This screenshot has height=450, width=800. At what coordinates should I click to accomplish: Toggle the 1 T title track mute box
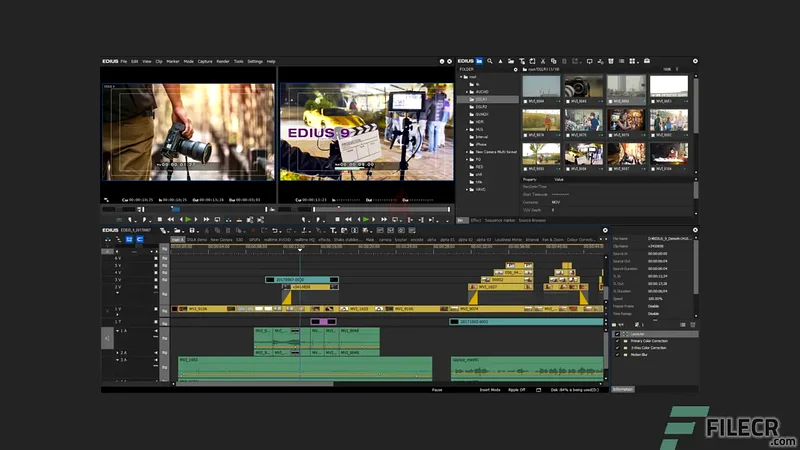click(x=156, y=321)
